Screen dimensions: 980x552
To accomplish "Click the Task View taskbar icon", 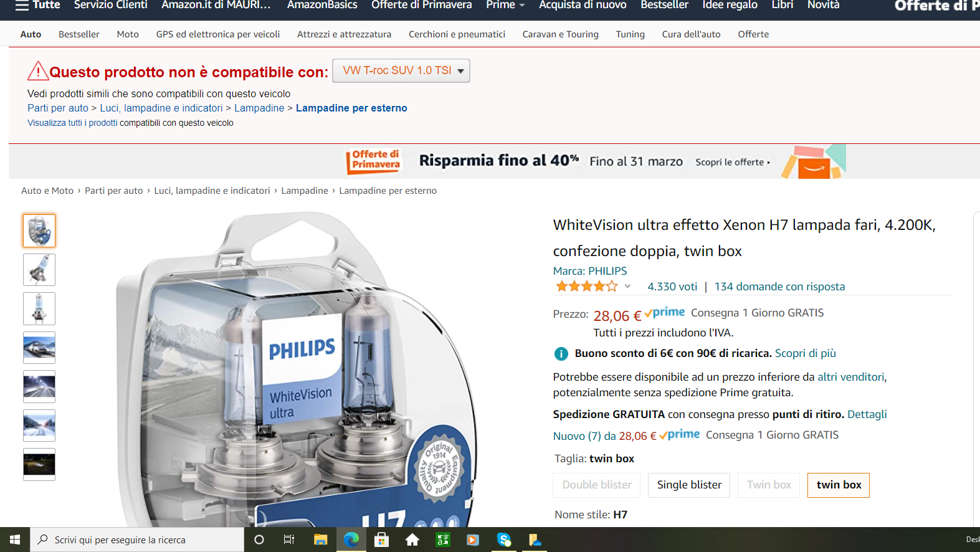I will point(289,540).
